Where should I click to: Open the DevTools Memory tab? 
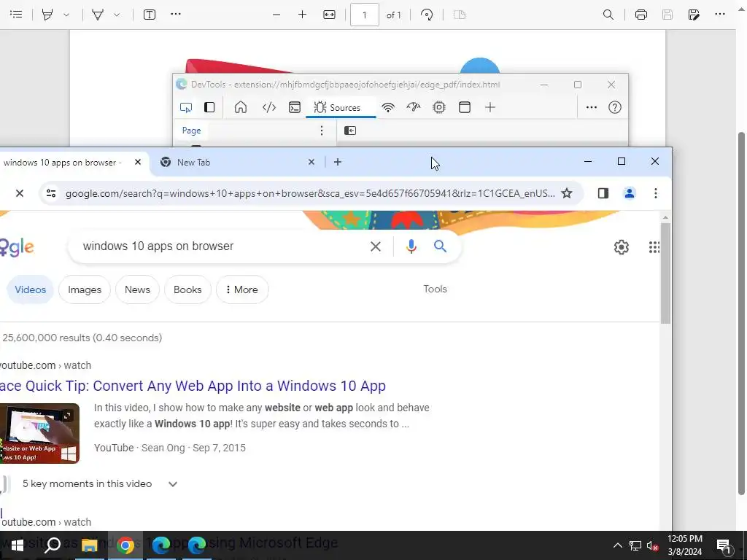click(x=439, y=108)
